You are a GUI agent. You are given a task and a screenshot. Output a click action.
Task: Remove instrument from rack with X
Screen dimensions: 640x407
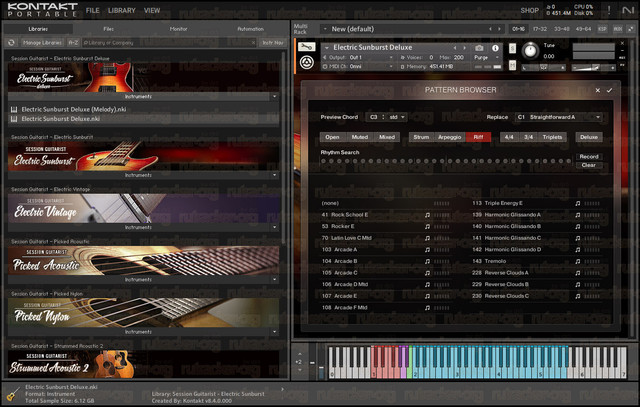pos(622,43)
